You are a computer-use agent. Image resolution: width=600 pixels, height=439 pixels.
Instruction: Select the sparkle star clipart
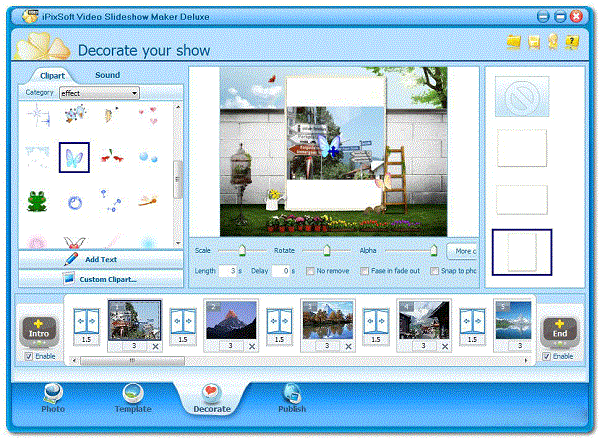(x=38, y=115)
